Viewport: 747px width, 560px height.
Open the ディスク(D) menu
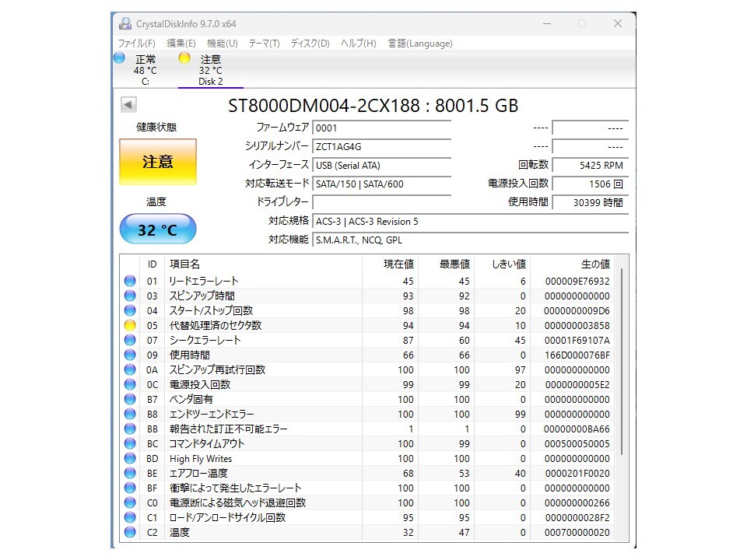[x=310, y=44]
